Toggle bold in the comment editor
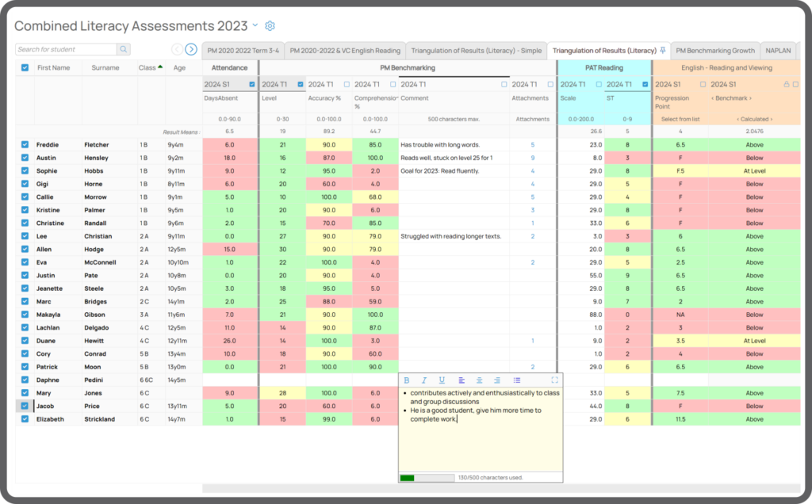 [x=407, y=380]
